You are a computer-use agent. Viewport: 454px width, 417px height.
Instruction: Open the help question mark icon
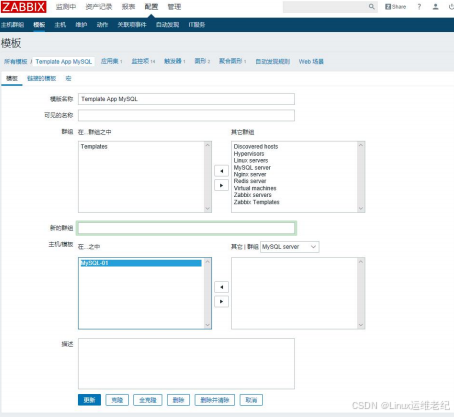point(419,7)
